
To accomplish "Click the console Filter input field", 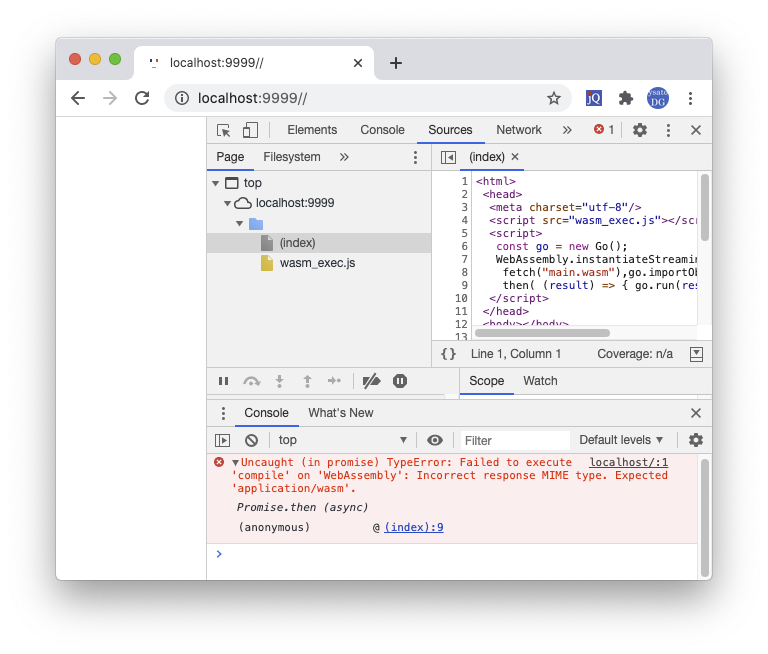I will pyautogui.click(x=515, y=440).
